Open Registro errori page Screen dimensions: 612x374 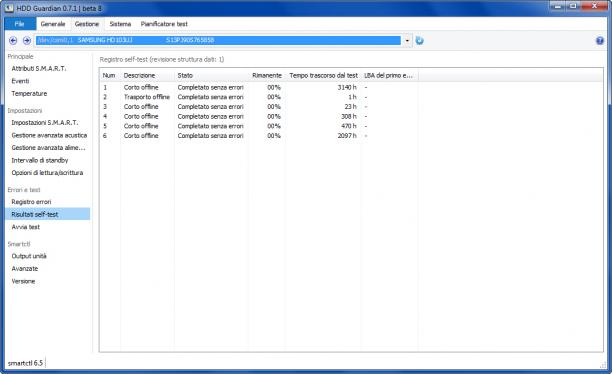point(31,202)
